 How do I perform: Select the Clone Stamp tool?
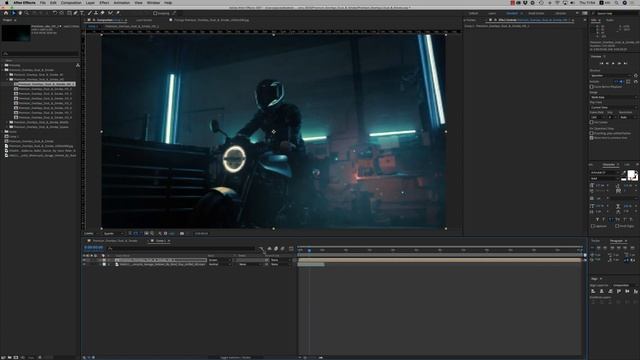pos(96,13)
